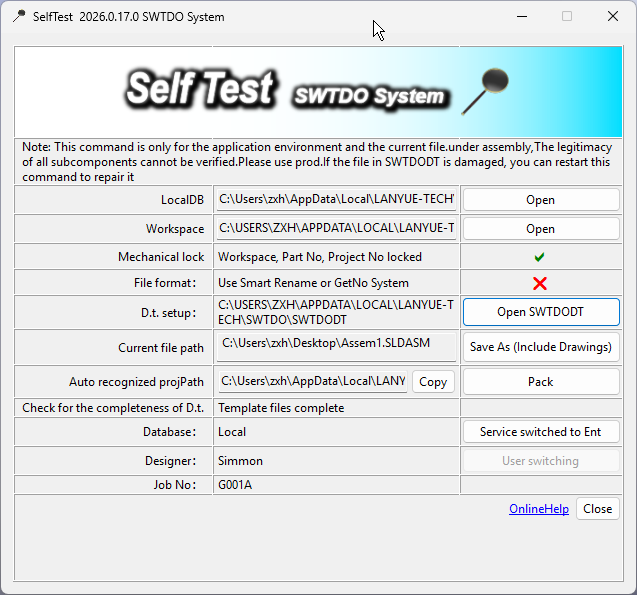Click the D.t. setup path text
637x595 pixels.
tap(336, 312)
